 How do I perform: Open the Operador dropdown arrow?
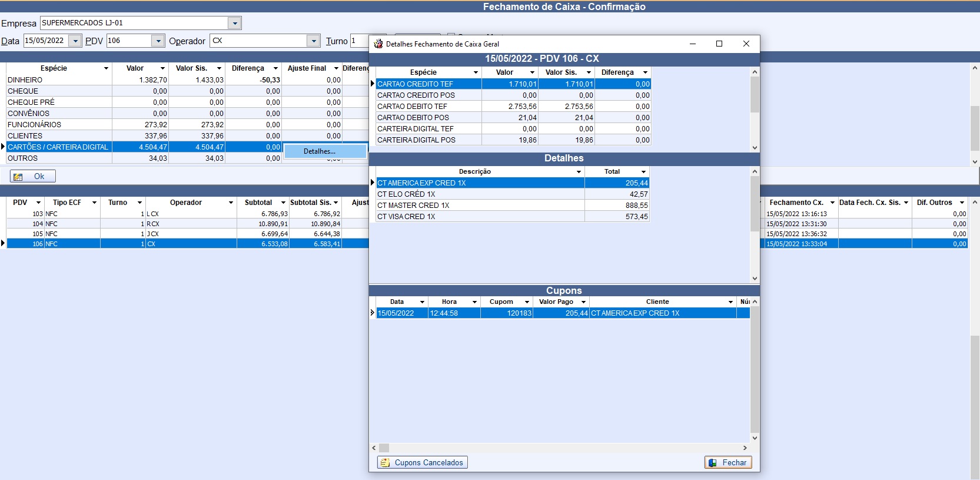click(x=314, y=41)
